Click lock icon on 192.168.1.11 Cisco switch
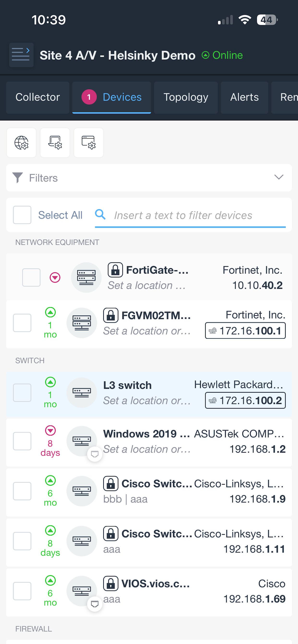The width and height of the screenshot is (298, 644). point(111,534)
